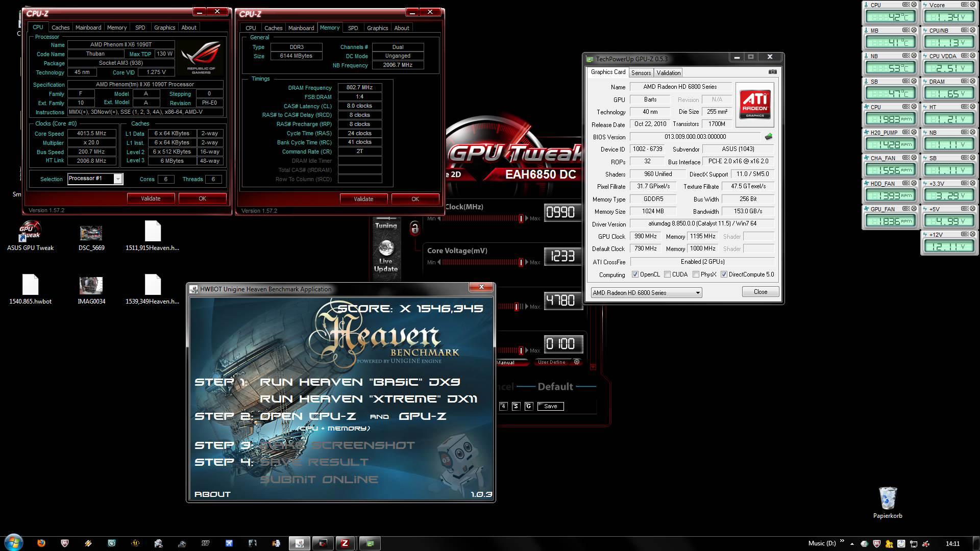
Task: Switch to Mainboard tab in left CPU-Z
Action: pos(88,28)
